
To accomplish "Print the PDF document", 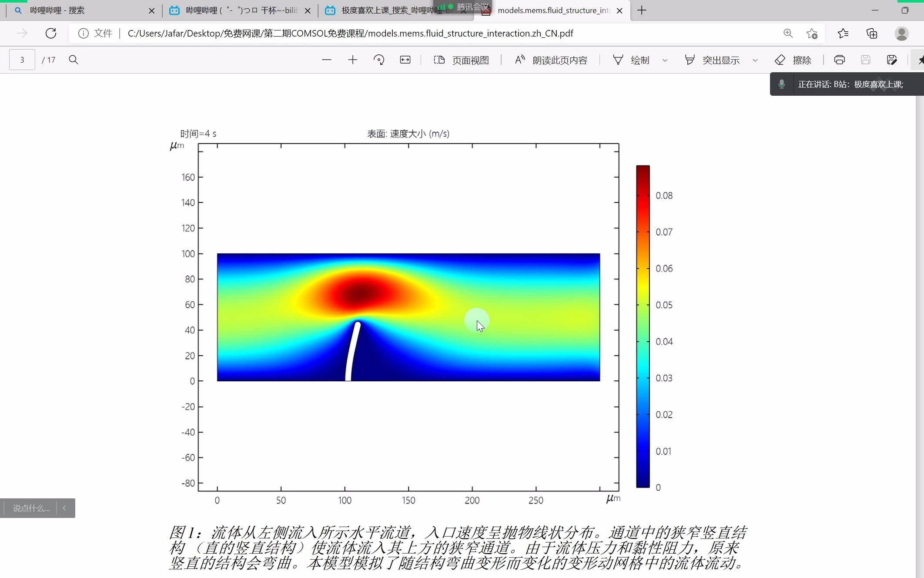I will pyautogui.click(x=840, y=60).
